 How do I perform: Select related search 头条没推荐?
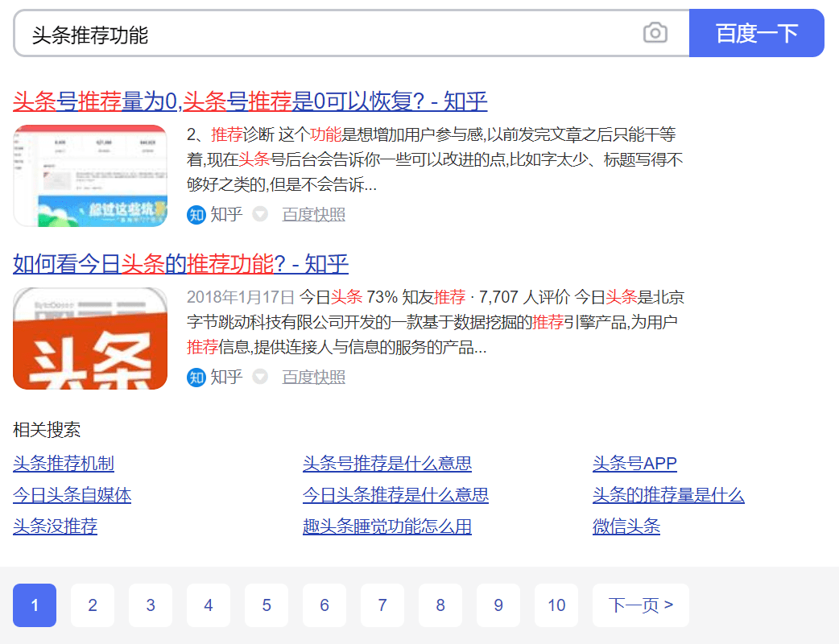55,526
